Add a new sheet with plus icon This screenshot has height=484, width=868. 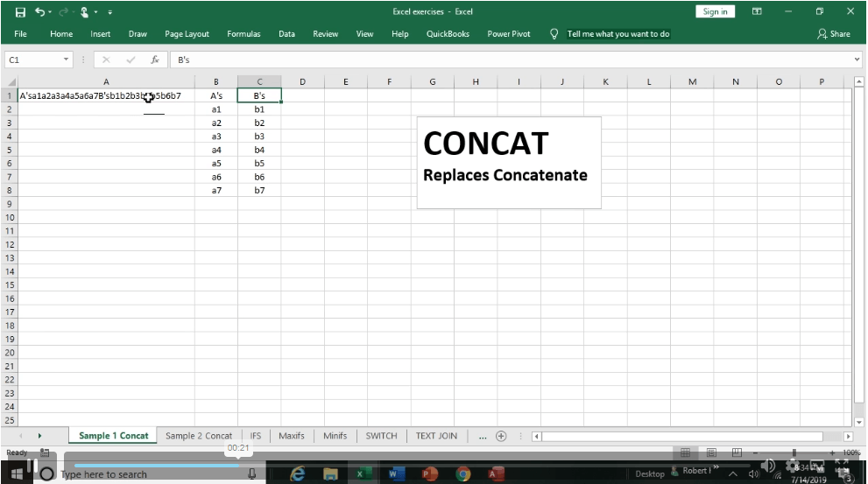pos(501,436)
